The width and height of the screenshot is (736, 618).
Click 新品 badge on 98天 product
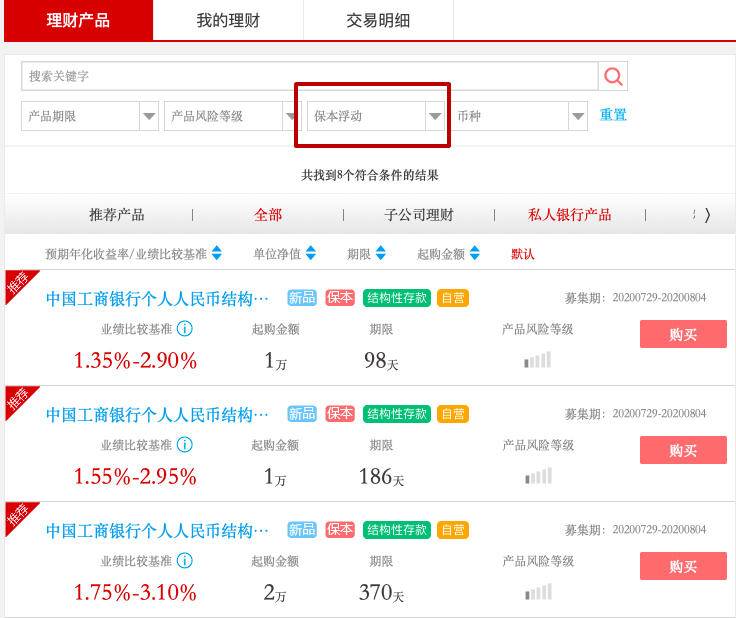[x=302, y=298]
